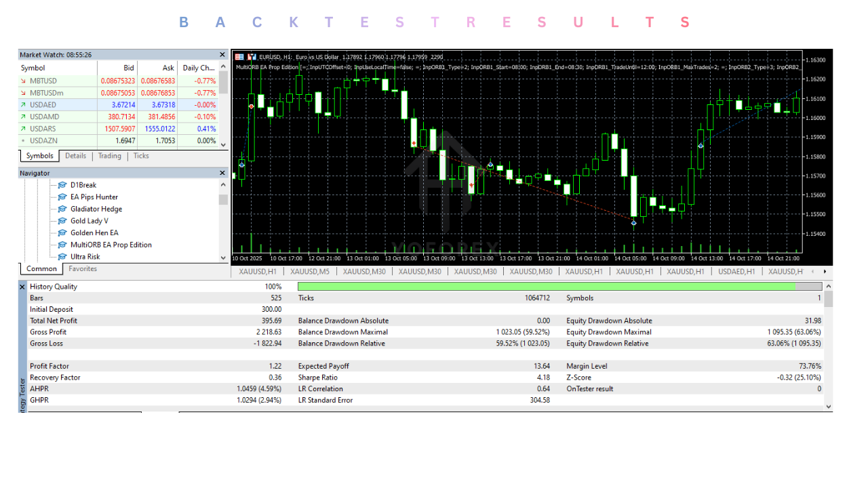
Task: Click the Navigator scroll down arrow
Action: pos(223,258)
